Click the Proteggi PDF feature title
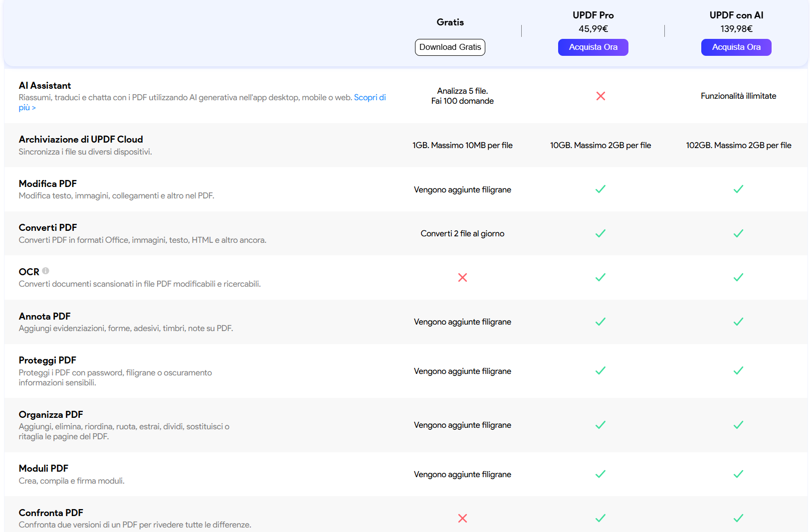 (47, 360)
